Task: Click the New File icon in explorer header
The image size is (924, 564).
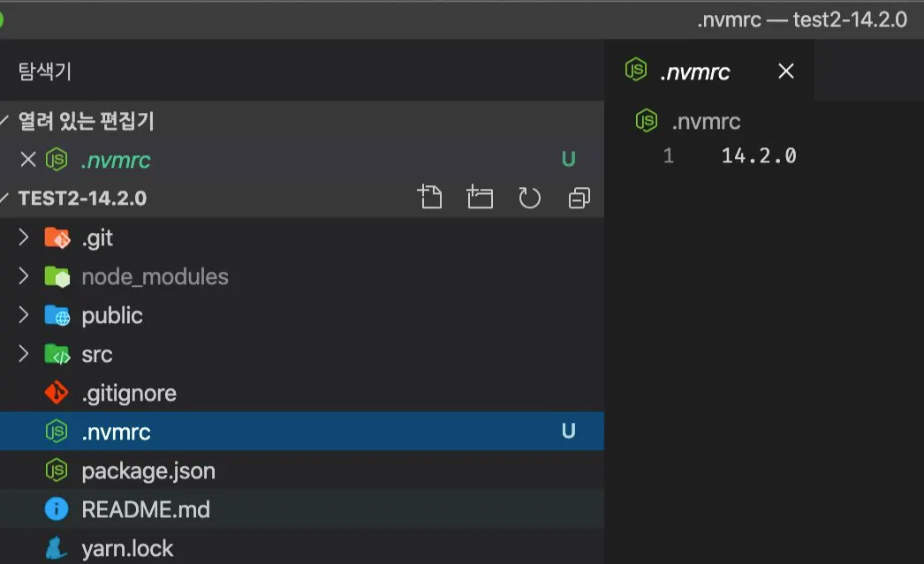Action: pos(429,199)
